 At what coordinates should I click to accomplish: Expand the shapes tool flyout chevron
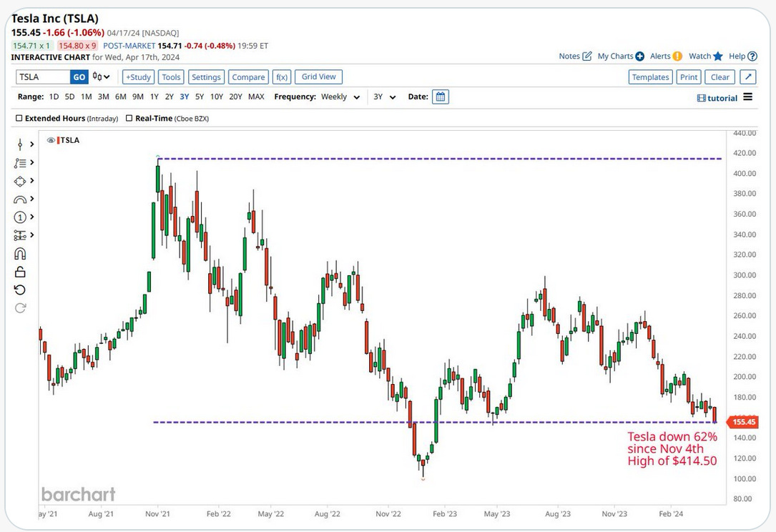pyautogui.click(x=31, y=181)
